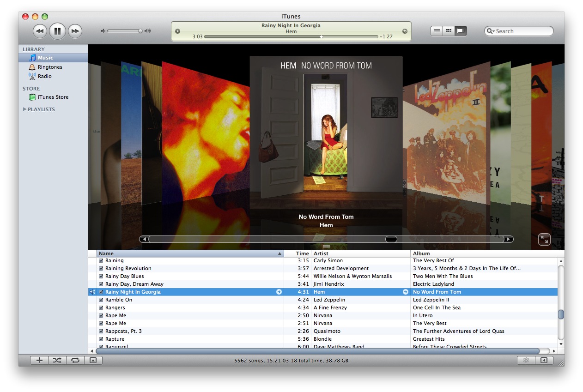The height and width of the screenshot is (392, 583).
Task: Switch to Cover Flow view
Action: coord(461,31)
